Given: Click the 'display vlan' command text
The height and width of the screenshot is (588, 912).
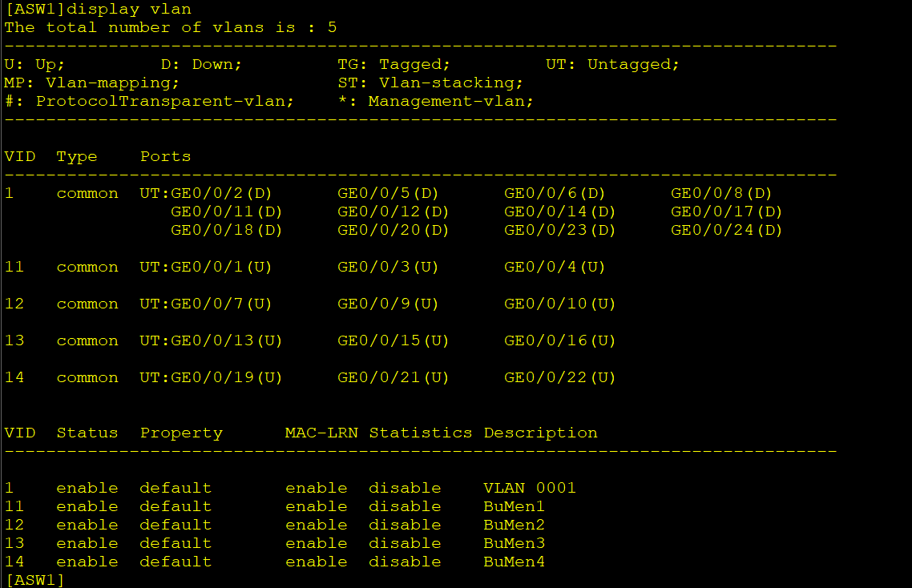Looking at the screenshot, I should pyautogui.click(x=129, y=10).
